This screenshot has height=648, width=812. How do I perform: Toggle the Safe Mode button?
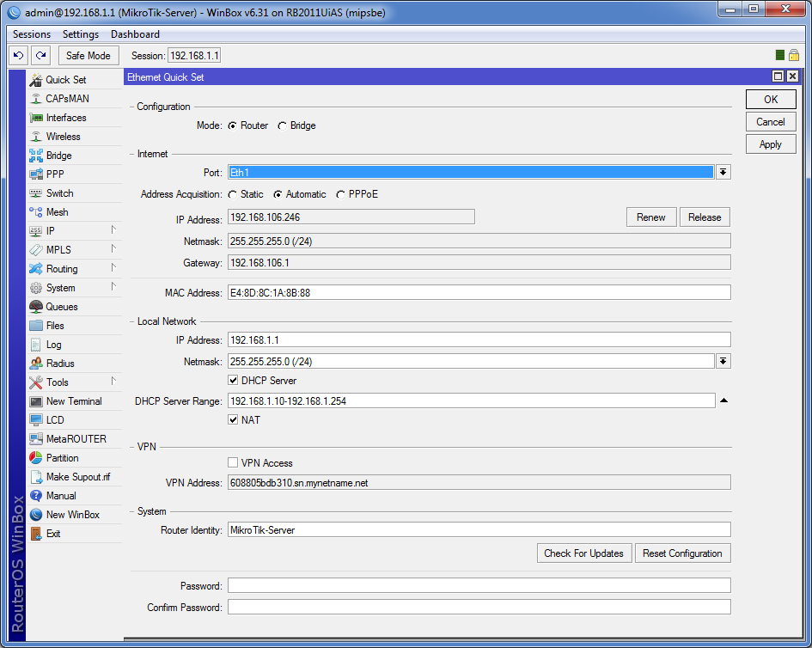point(88,55)
